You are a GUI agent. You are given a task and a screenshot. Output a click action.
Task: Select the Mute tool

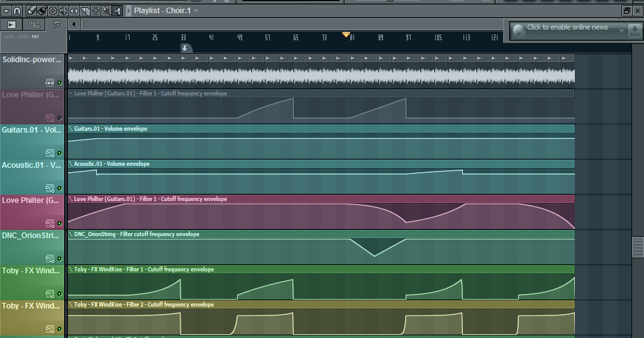[x=64, y=11]
